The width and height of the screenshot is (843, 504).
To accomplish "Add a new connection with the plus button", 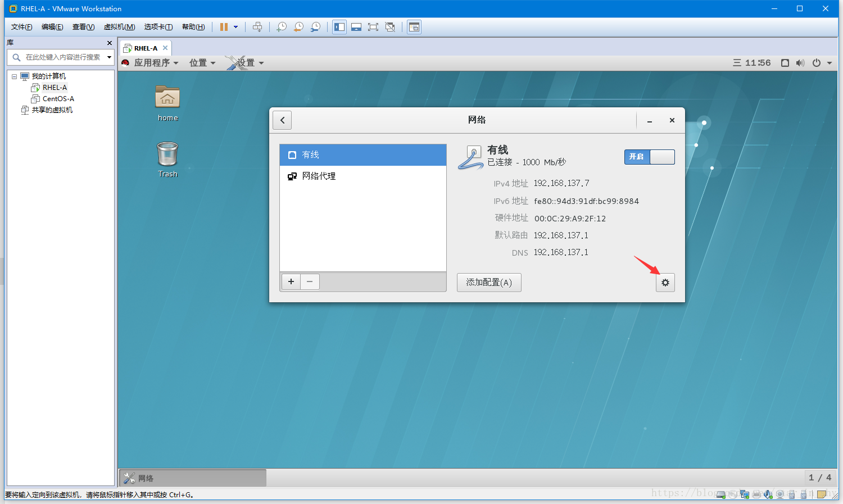I will tap(291, 281).
